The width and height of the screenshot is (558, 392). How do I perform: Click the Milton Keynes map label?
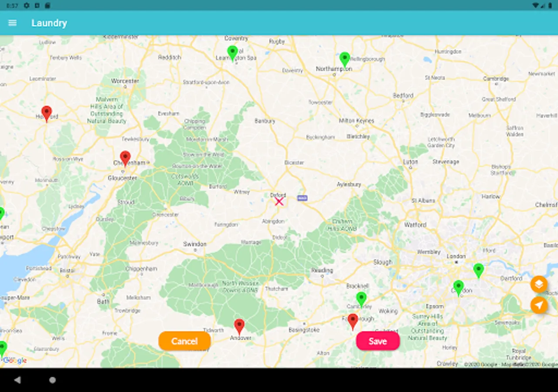357,121
